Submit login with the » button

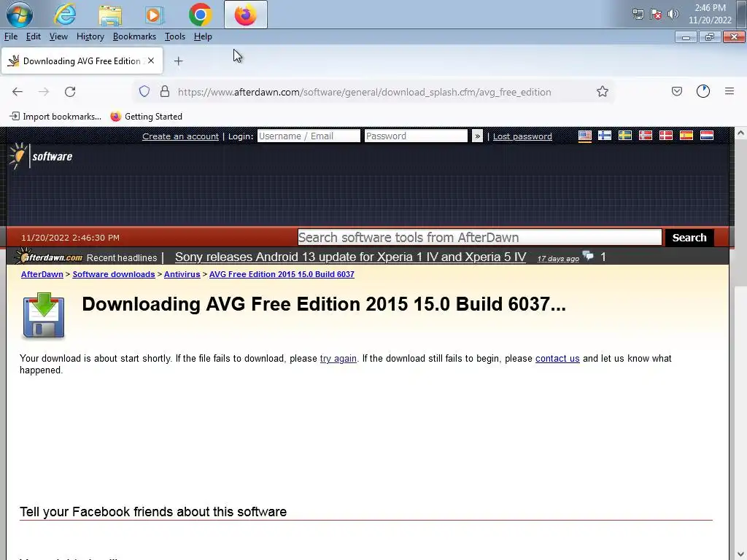tap(477, 136)
